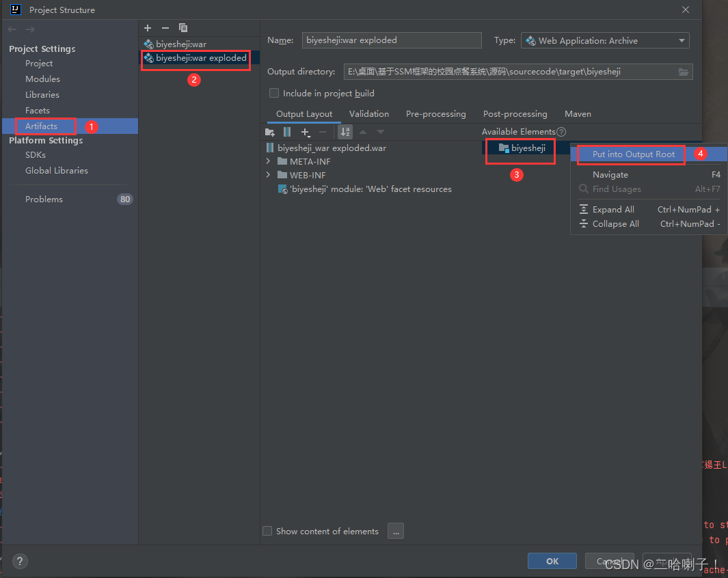Go forward with the right arrow

pos(30,29)
